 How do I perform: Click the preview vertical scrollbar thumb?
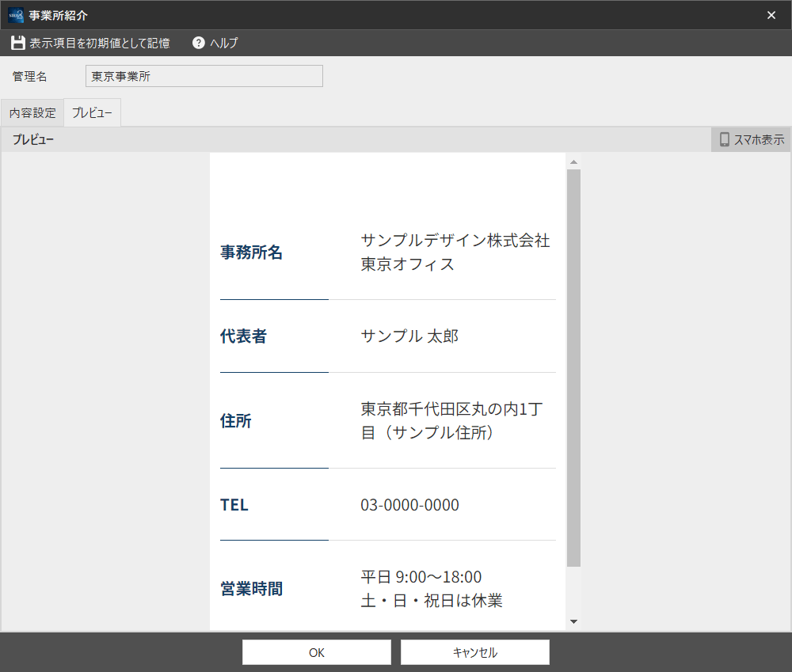573,368
